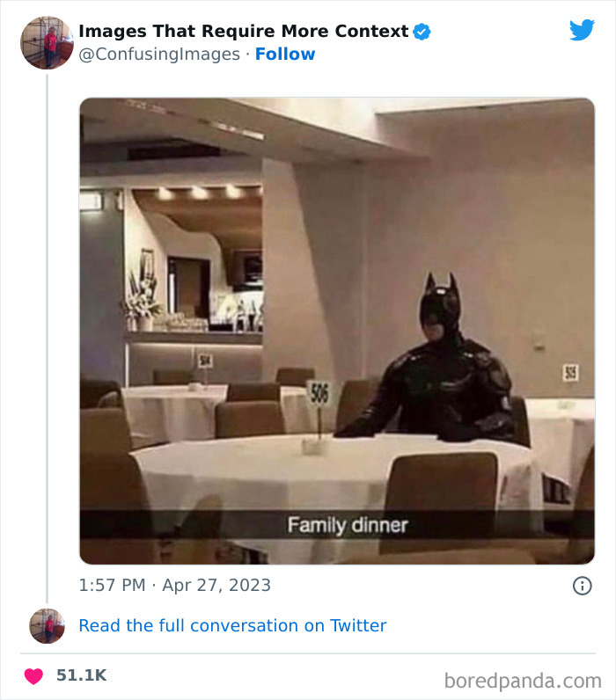This screenshot has height=700, width=616.
Task: Open the Images That Require More Context name
Action: point(244,32)
